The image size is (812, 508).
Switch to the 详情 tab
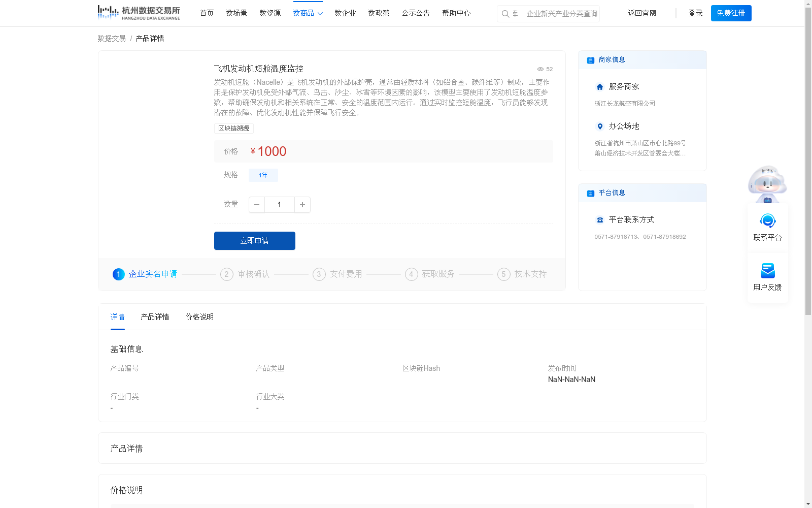click(117, 317)
